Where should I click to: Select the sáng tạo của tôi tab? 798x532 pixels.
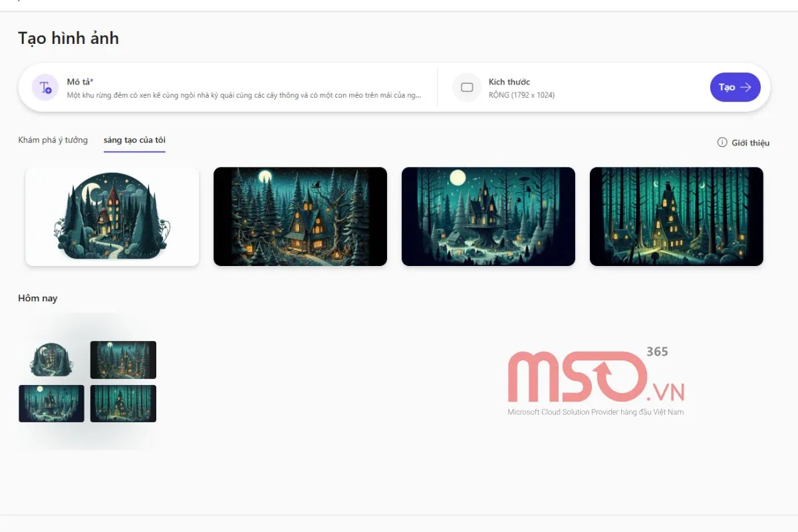pos(134,140)
